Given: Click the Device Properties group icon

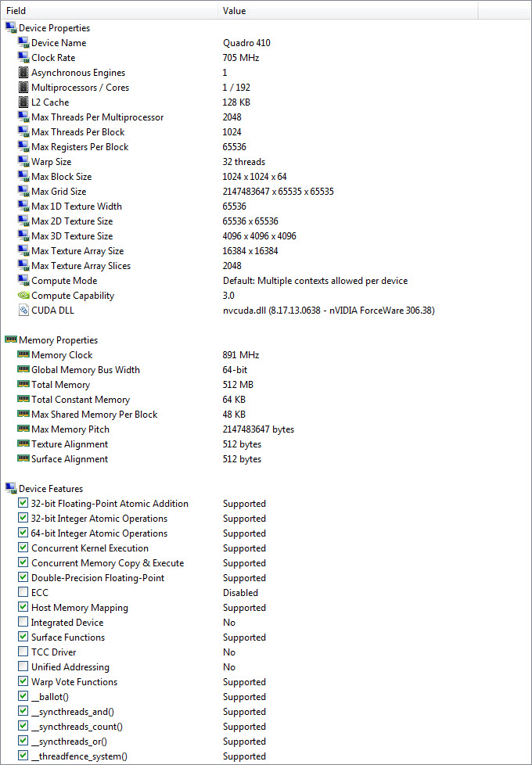Looking at the screenshot, I should [11, 28].
